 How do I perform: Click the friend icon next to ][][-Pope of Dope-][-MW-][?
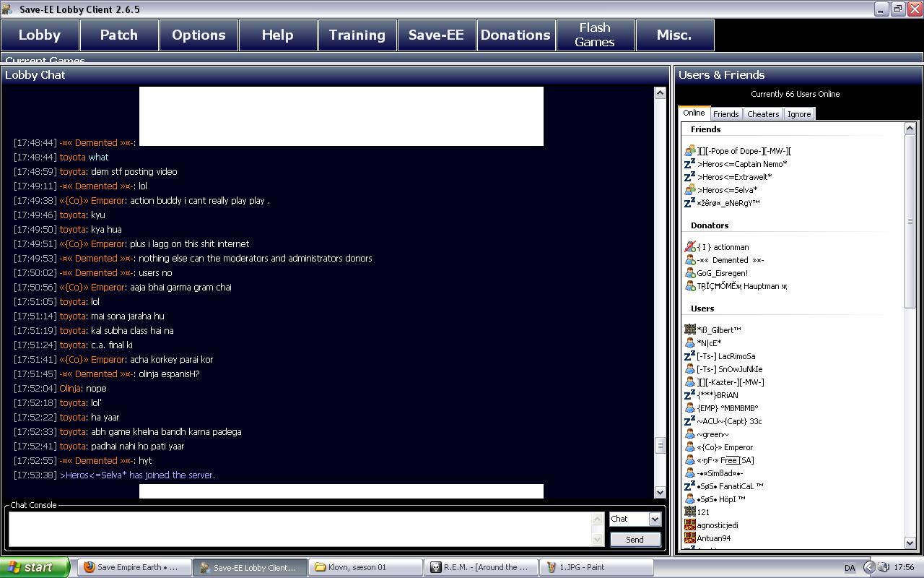pyautogui.click(x=689, y=151)
